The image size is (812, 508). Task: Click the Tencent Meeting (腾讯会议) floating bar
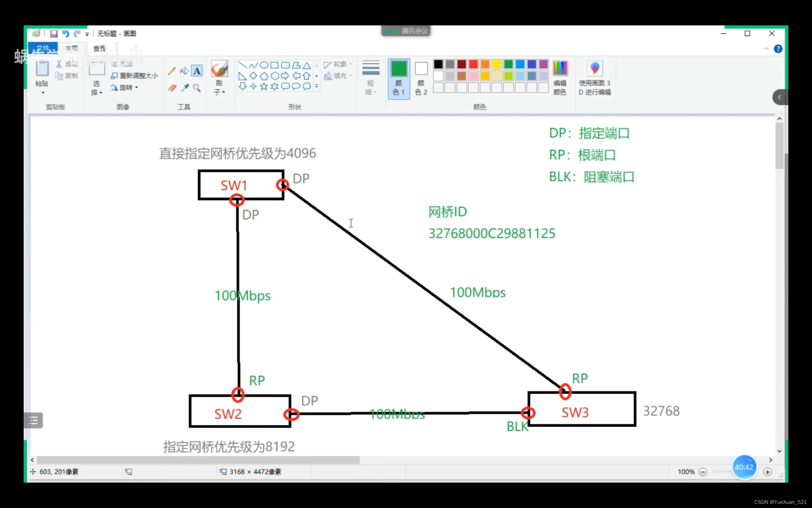[x=406, y=31]
